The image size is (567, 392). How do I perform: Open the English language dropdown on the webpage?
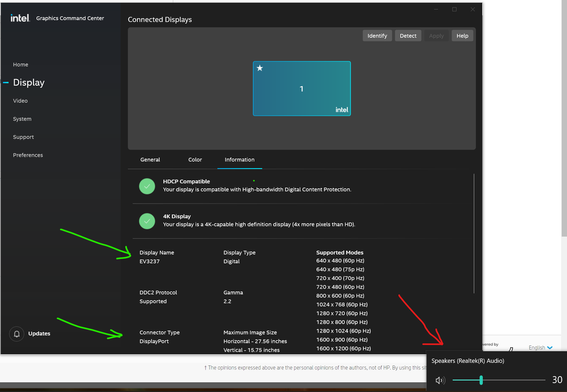tap(540, 348)
